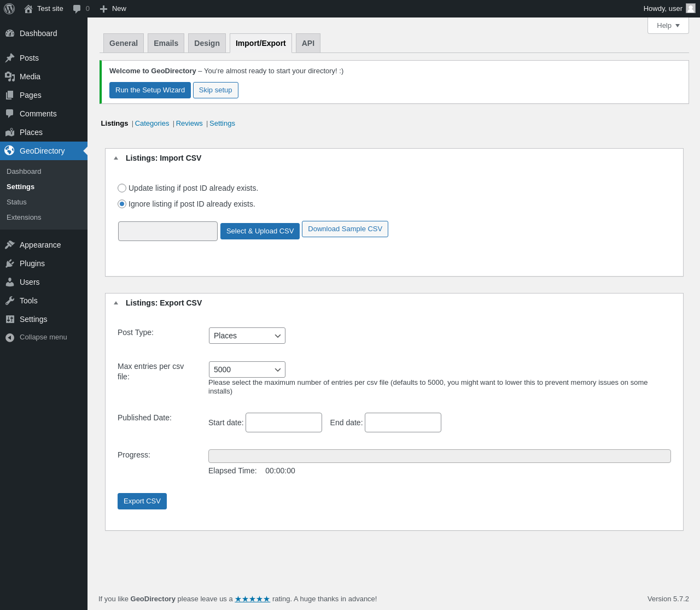Screen dimensions: 700x610
Task: Click the Skip setup button
Action: pos(215,90)
